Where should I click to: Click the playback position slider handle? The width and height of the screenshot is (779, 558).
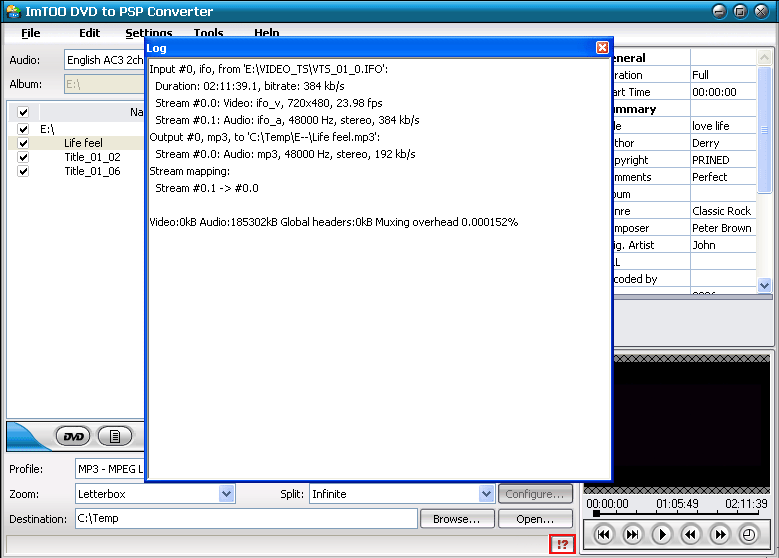click(596, 513)
